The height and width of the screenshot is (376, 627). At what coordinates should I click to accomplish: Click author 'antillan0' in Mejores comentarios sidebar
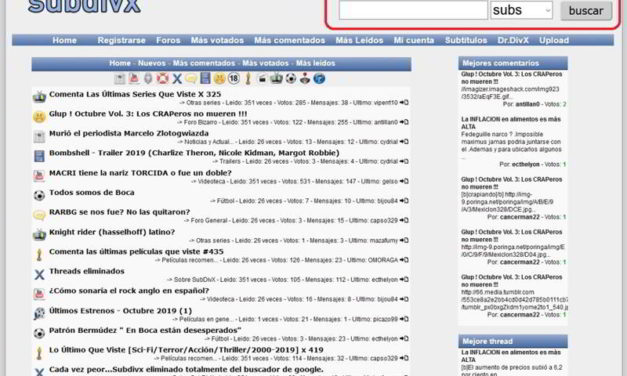tap(527, 104)
